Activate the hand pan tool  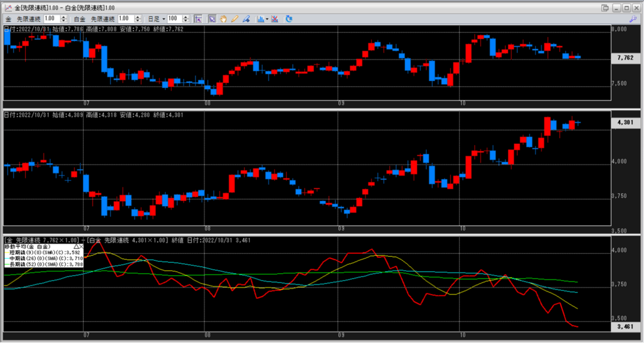(223, 19)
